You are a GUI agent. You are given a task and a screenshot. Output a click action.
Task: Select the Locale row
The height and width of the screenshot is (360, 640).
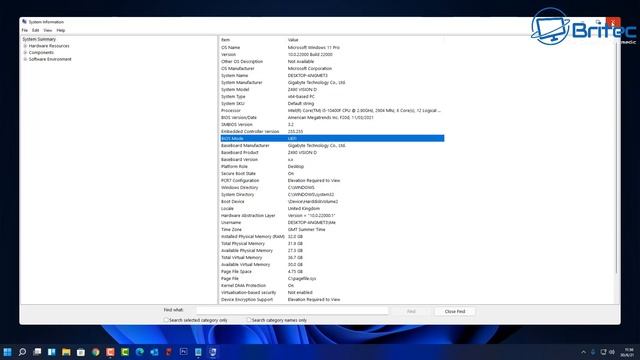pyautogui.click(x=332, y=209)
